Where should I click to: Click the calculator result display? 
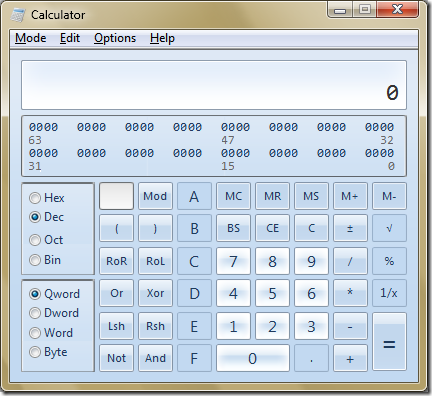(x=214, y=85)
